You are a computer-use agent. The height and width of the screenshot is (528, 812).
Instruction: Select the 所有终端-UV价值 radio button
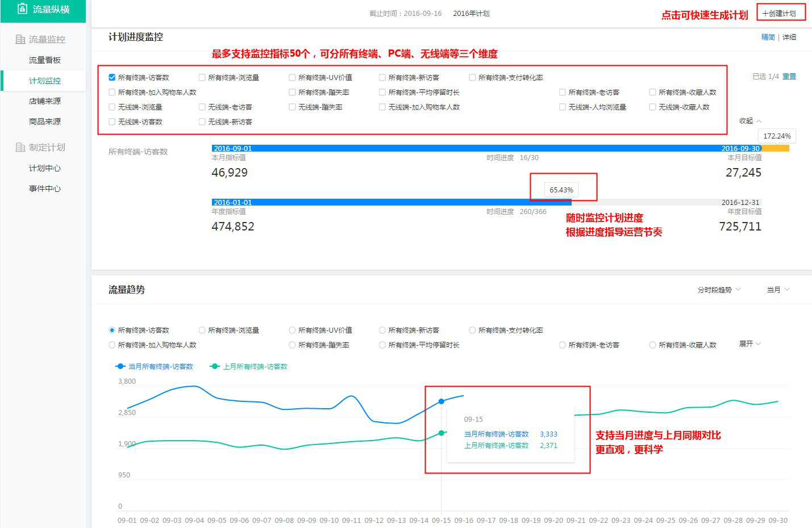pyautogui.click(x=292, y=330)
